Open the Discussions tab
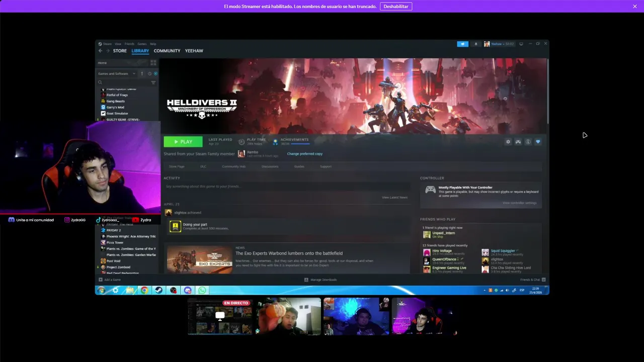The height and width of the screenshot is (362, 644). click(x=270, y=166)
